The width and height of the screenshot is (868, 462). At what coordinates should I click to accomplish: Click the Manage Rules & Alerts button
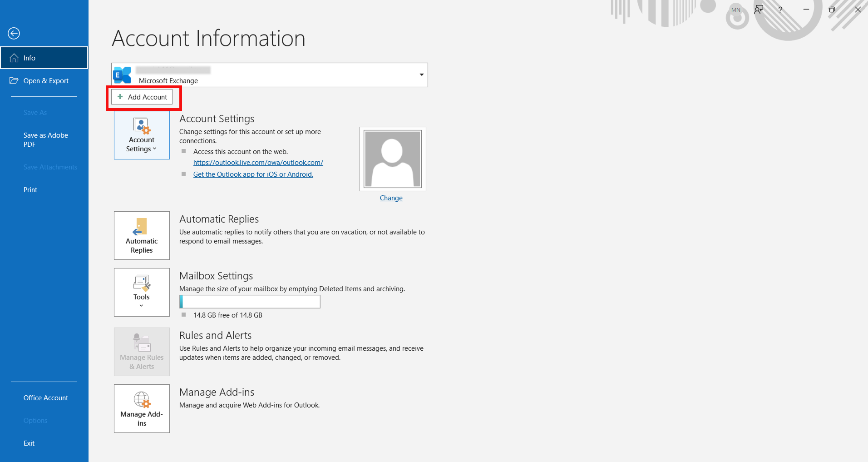coord(142,352)
